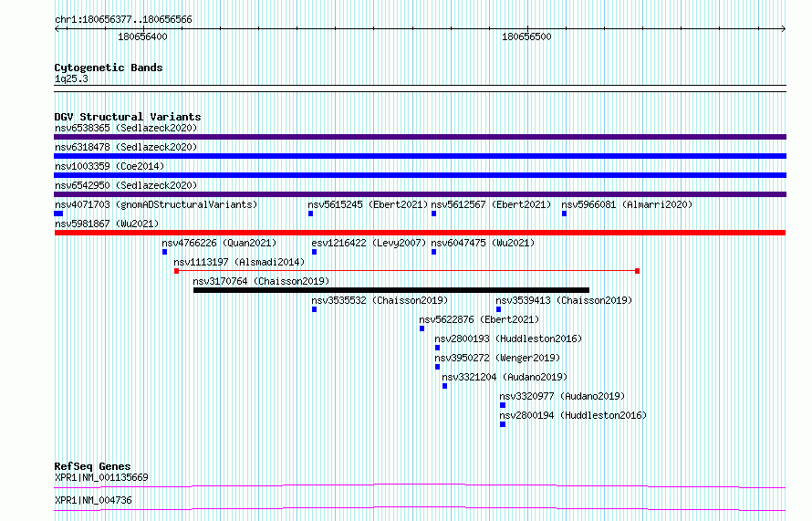Click the nsv3535532 (Chaisson2019) label
The width and height of the screenshot is (812, 521).
[380, 300]
